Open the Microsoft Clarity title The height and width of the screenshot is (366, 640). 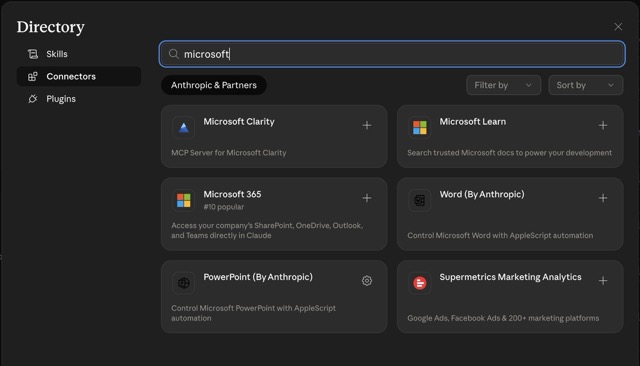pyautogui.click(x=239, y=122)
